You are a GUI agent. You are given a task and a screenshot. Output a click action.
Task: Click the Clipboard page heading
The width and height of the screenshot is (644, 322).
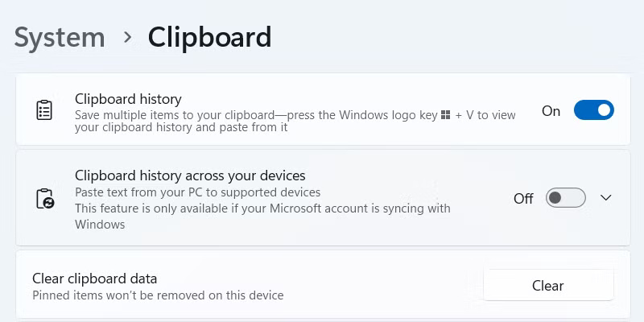[x=209, y=37]
